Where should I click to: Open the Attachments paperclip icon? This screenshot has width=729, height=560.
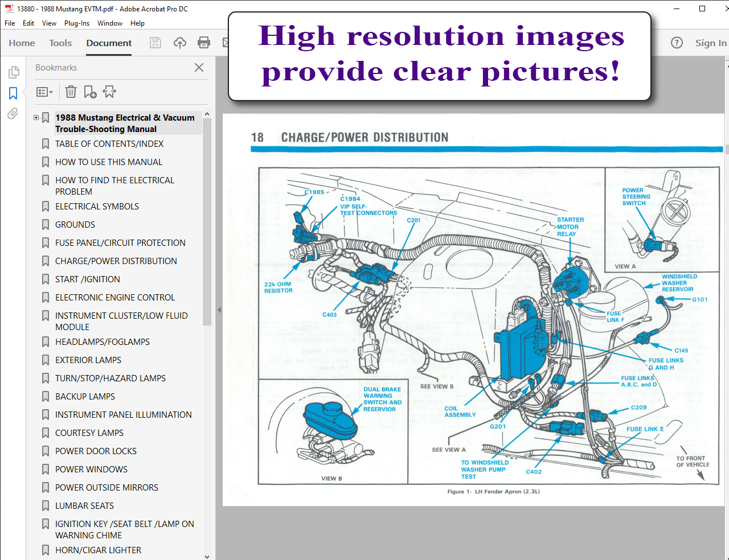[x=13, y=113]
